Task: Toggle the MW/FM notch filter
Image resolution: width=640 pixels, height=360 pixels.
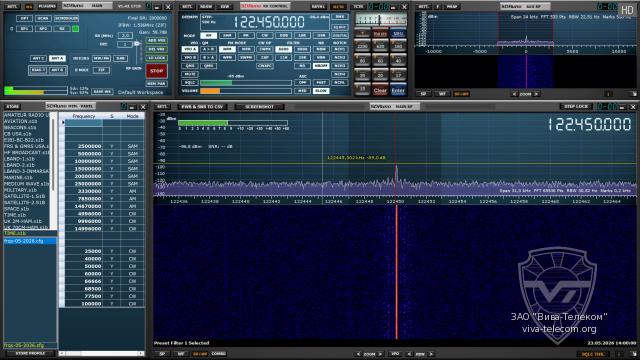Action: tap(101, 58)
